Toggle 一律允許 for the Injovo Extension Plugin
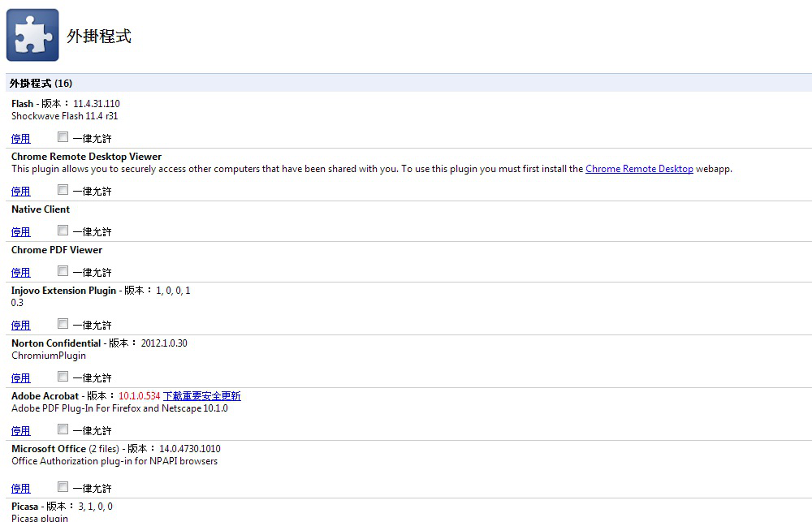The image size is (812, 522). pos(63,324)
